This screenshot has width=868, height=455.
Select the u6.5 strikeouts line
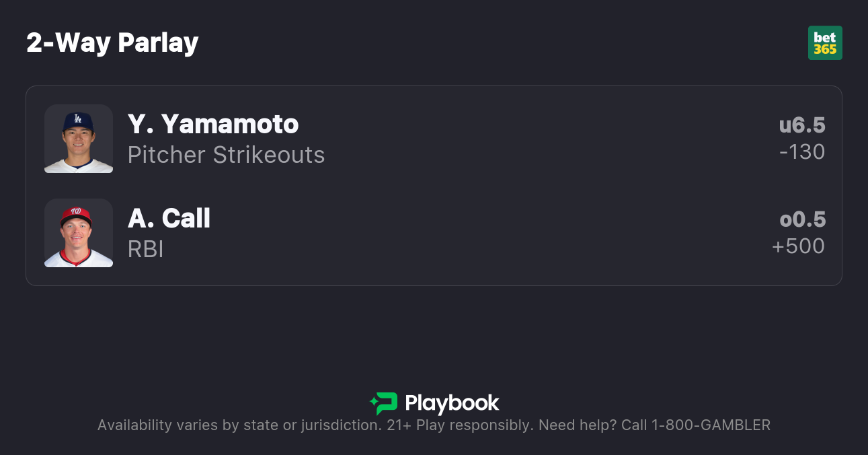801,125
